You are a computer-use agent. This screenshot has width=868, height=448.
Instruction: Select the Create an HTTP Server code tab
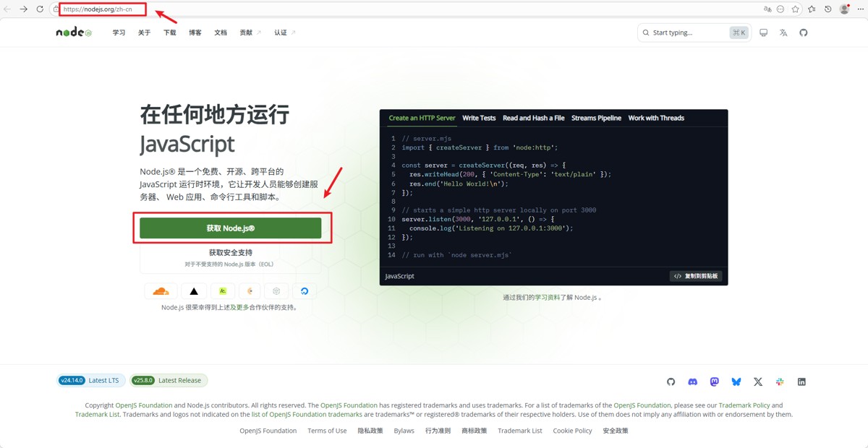tap(422, 118)
